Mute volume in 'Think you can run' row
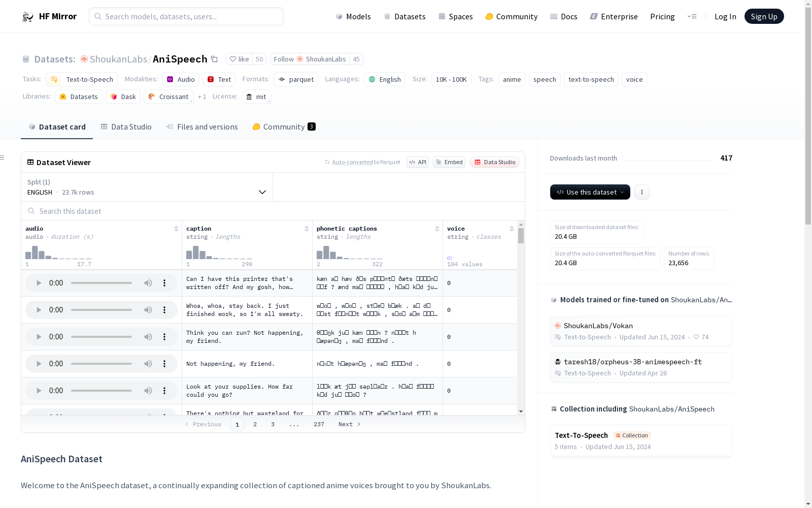812x508 pixels. point(148,337)
